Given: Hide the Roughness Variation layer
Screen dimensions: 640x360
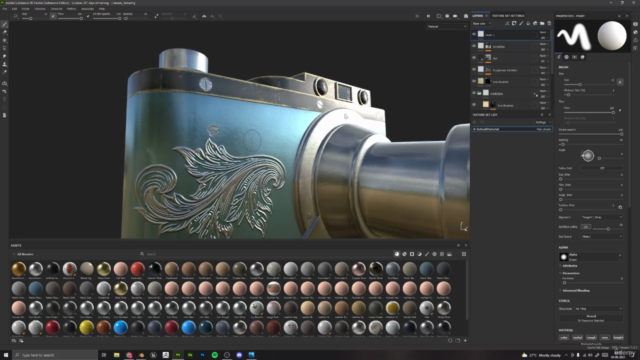Looking at the screenshot, I should tap(474, 70).
